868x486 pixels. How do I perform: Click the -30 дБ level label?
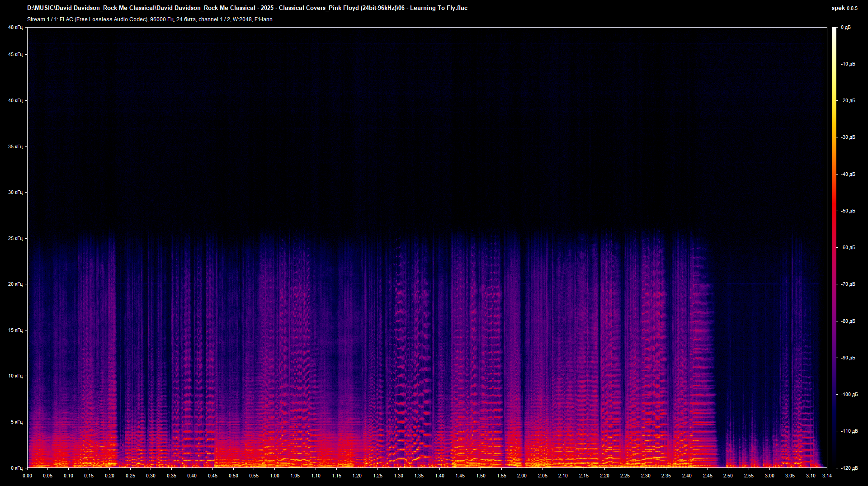848,137
